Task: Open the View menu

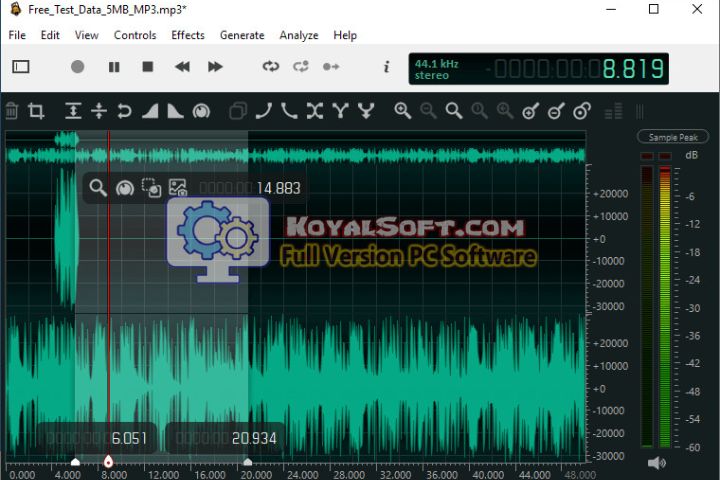Action: [x=86, y=35]
